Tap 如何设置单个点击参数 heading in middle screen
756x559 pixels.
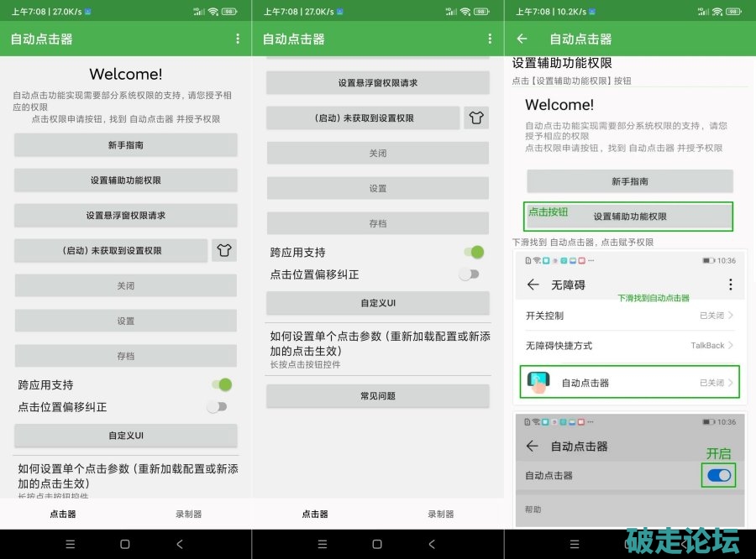point(377,342)
